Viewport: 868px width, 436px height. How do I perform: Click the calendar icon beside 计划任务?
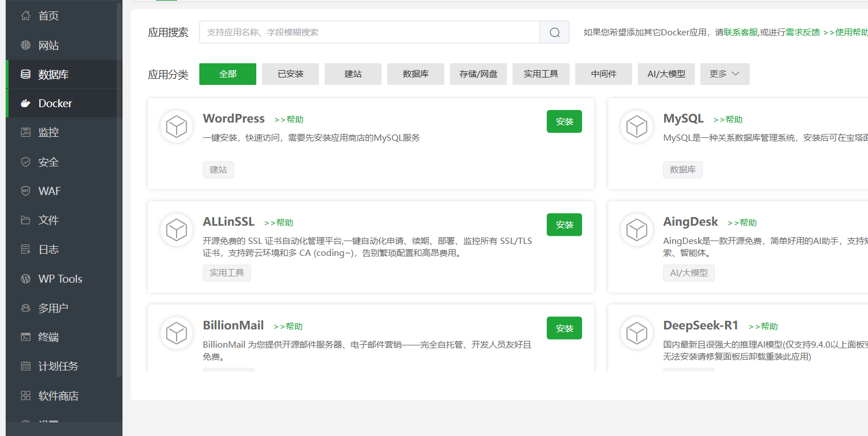26,366
